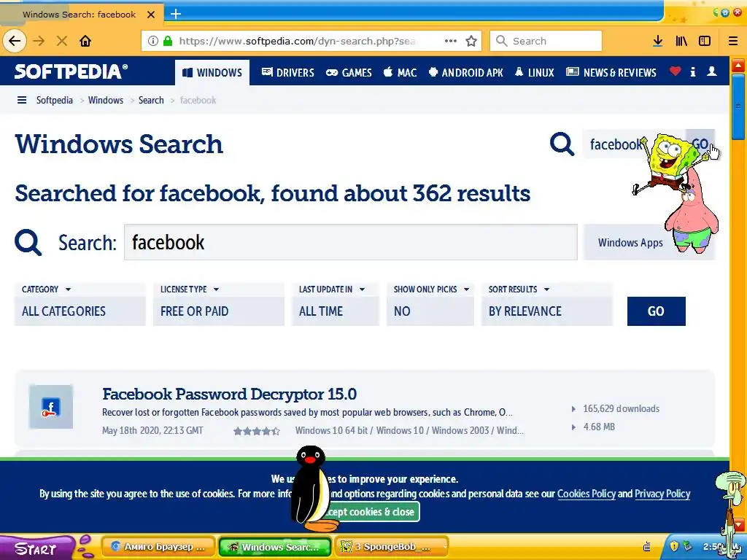Viewport: 747px width, 560px height.
Task: Open the MAC section
Action: 400,72
